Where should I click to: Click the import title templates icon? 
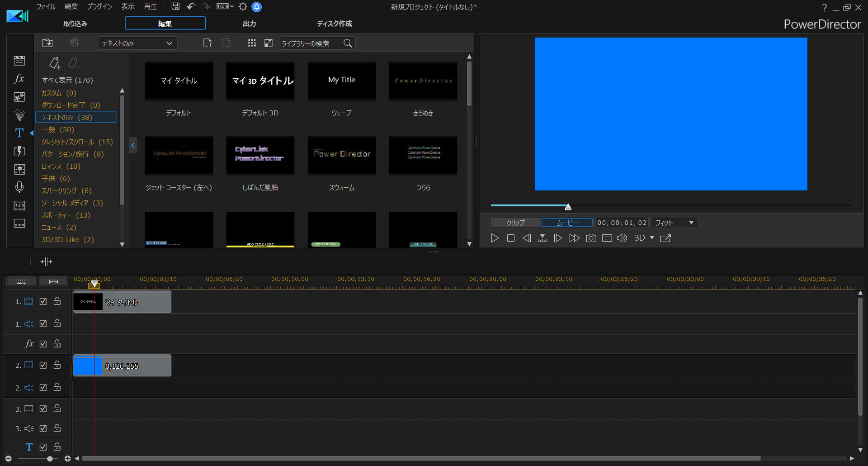47,43
